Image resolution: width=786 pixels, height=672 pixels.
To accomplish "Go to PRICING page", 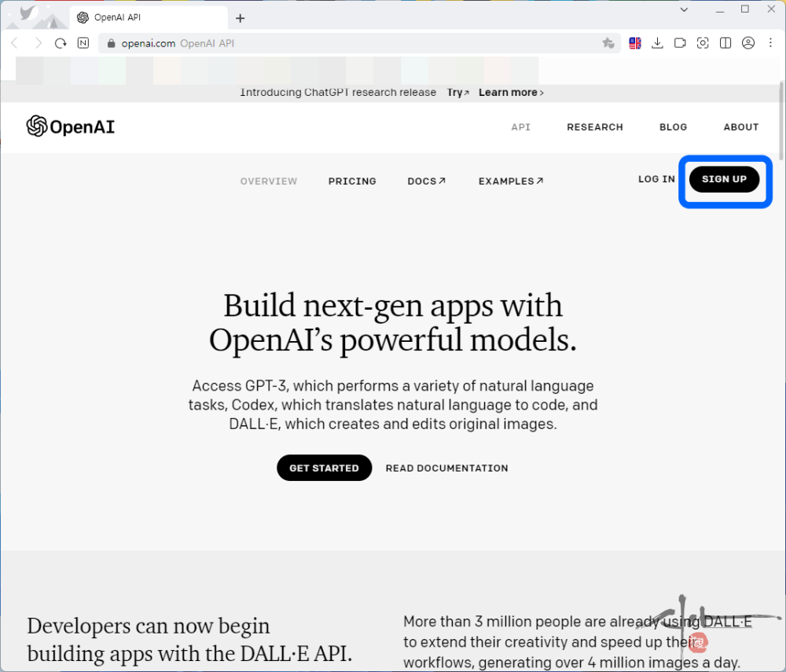I will pyautogui.click(x=352, y=182).
